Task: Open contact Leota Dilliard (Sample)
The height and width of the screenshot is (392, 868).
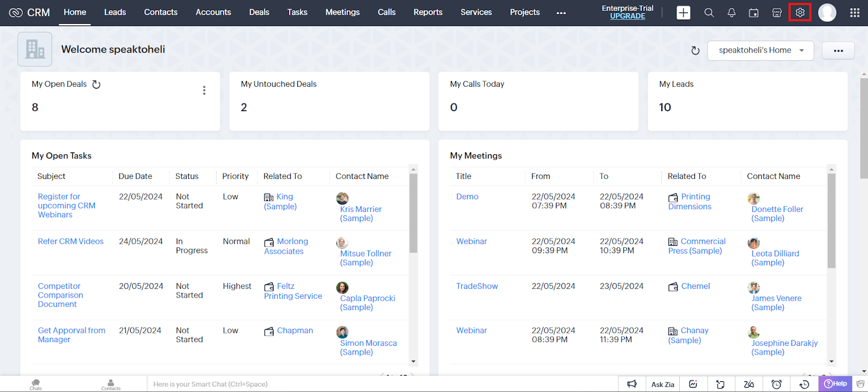Action: point(775,258)
